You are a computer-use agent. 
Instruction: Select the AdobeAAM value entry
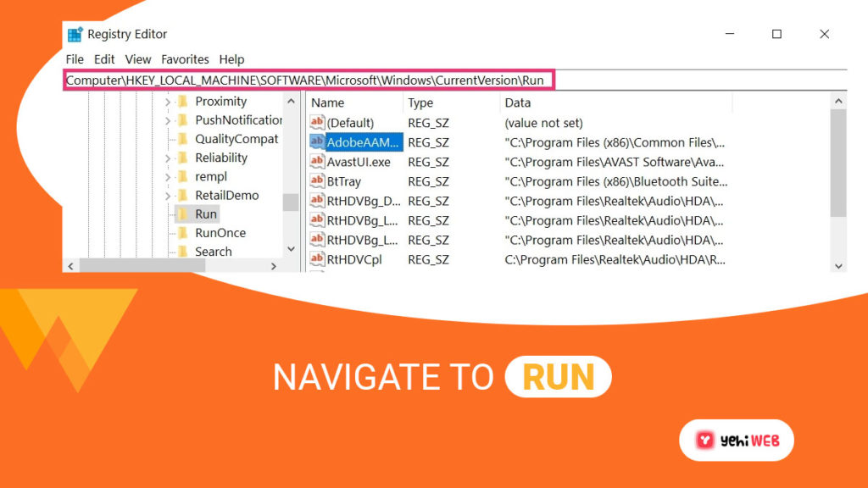364,142
